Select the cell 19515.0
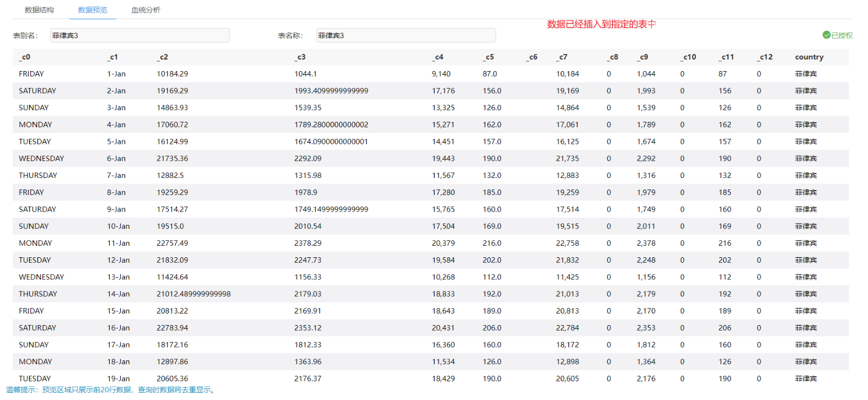 pos(170,226)
